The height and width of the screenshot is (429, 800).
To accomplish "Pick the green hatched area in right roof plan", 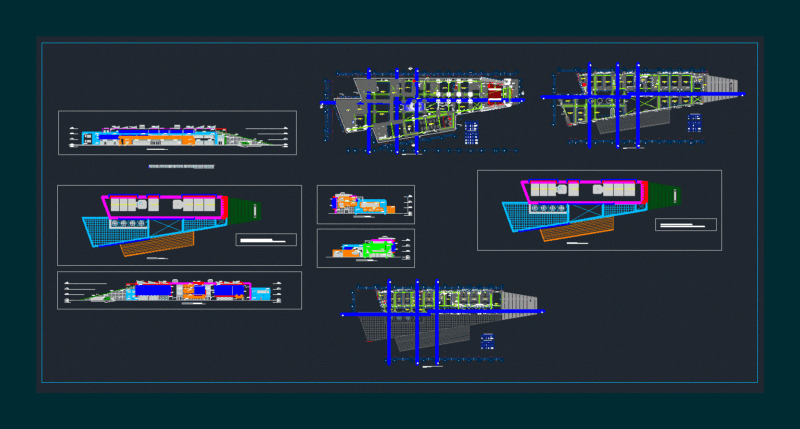I will click(x=664, y=195).
